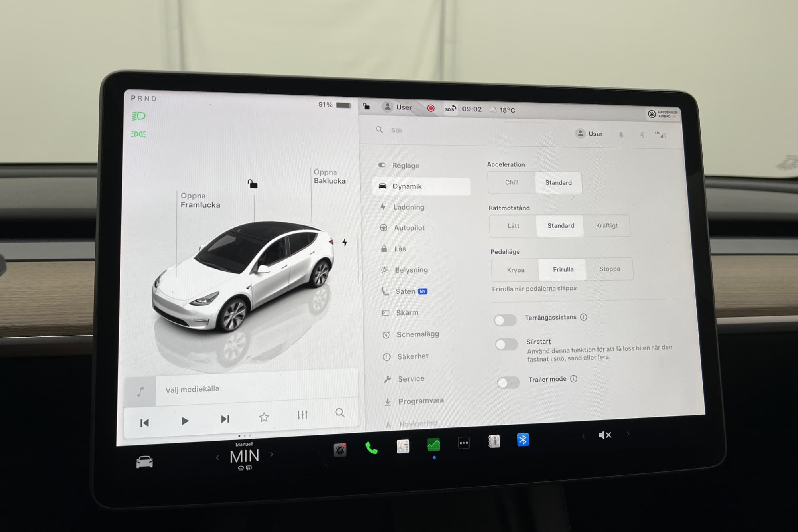The width and height of the screenshot is (798, 532).
Task: Open the User profile in the status bar
Action: [397, 107]
